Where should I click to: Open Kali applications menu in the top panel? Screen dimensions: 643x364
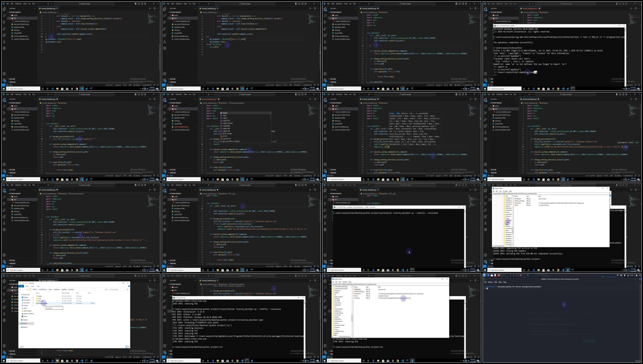(x=484, y=275)
